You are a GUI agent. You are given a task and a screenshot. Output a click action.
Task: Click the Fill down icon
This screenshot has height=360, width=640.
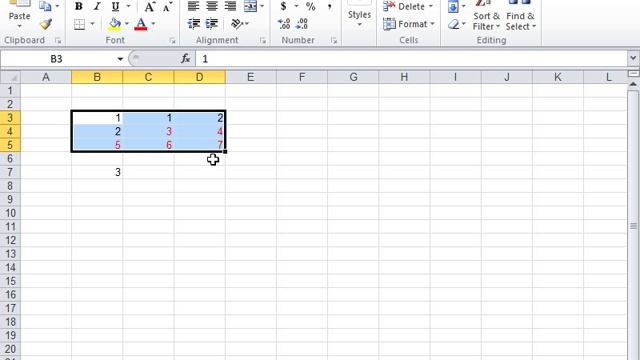pos(453,6)
